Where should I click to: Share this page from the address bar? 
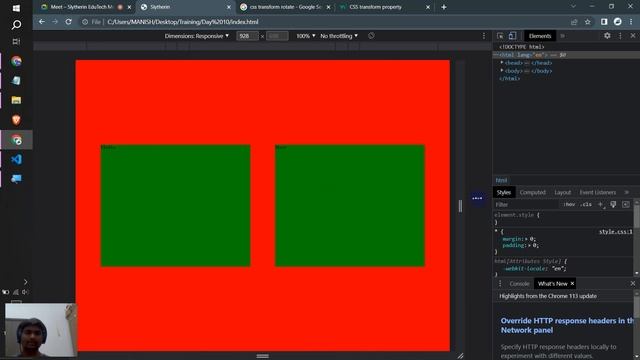[x=574, y=22]
